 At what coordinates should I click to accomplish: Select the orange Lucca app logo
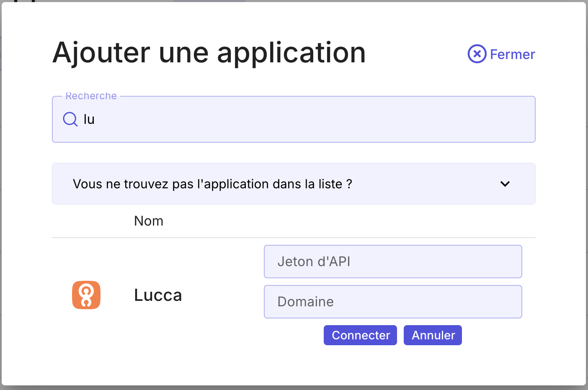(x=86, y=295)
